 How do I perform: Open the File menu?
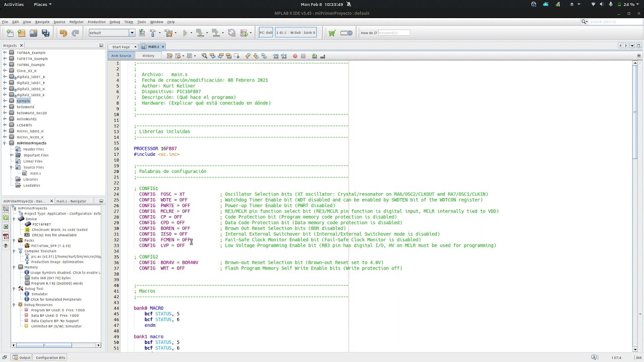coord(5,22)
